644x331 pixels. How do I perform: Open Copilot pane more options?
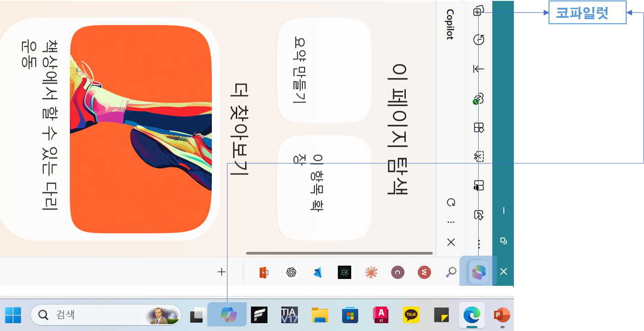coord(451,222)
